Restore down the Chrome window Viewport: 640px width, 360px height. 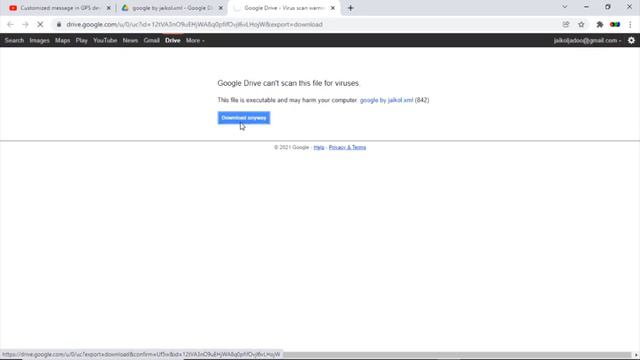608,7
